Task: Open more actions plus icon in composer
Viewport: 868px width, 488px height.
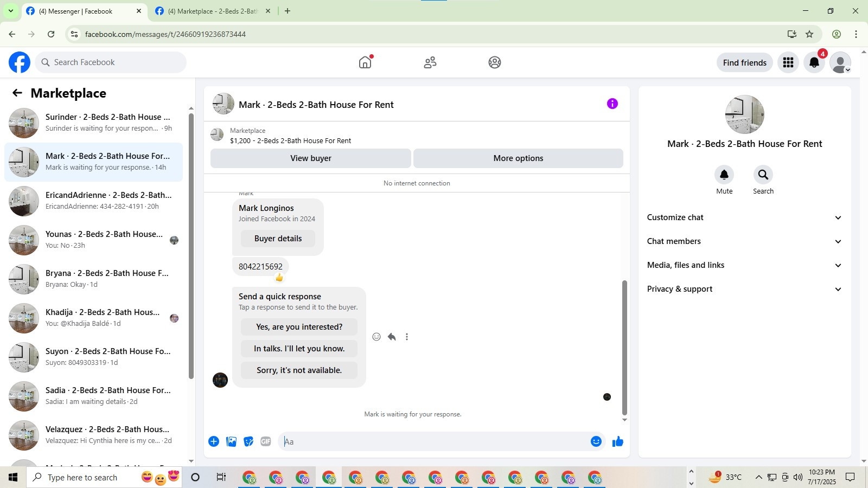Action: tap(214, 441)
